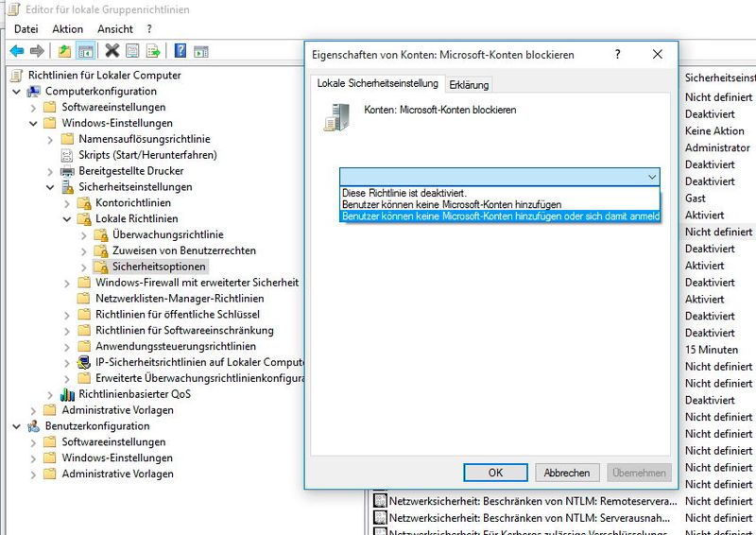Click the Richtlinienbasierter QoS bar chart icon
Screen dimensions: 756x535
pos(67,394)
